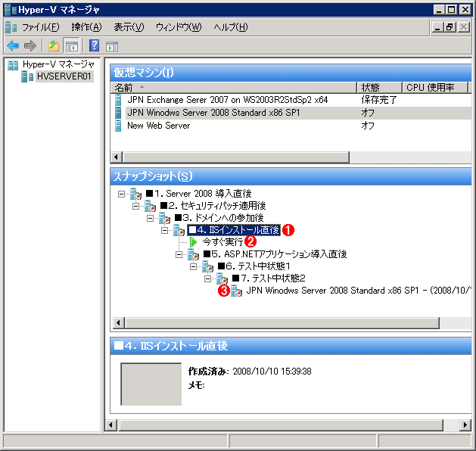476x451 pixels.
Task: Click snapshot icon for 7. テスト中状態2
Action: pos(222,278)
